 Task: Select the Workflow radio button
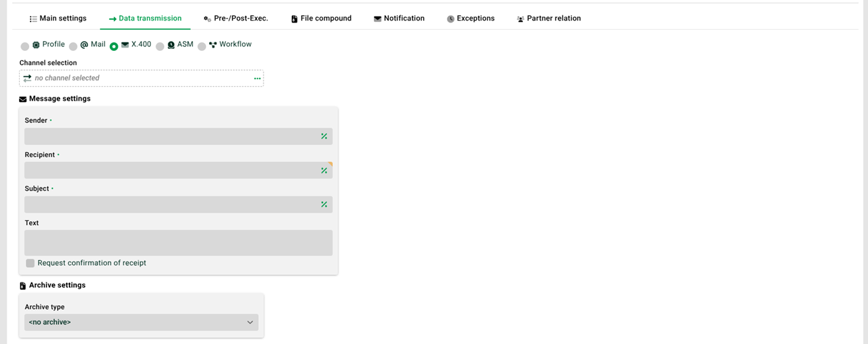(x=202, y=46)
